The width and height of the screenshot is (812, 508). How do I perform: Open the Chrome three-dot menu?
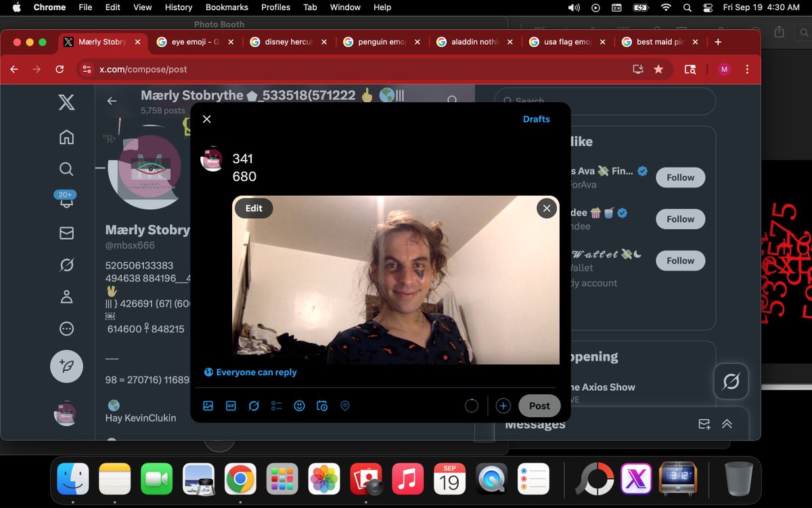coord(746,68)
